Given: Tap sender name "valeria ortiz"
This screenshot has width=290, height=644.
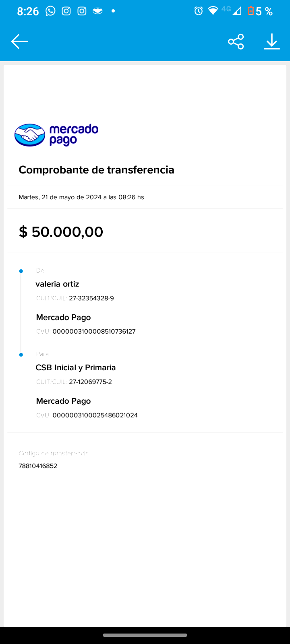Looking at the screenshot, I should pyautogui.click(x=57, y=284).
